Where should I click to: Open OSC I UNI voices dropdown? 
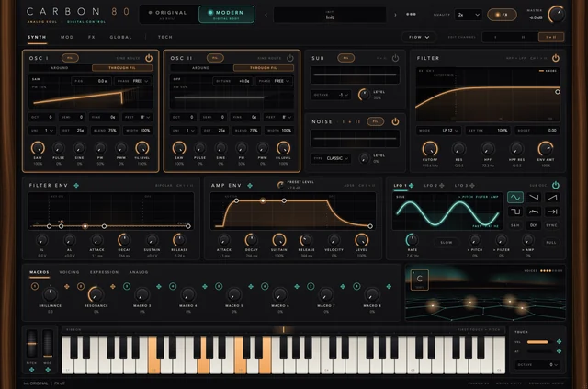coord(42,131)
